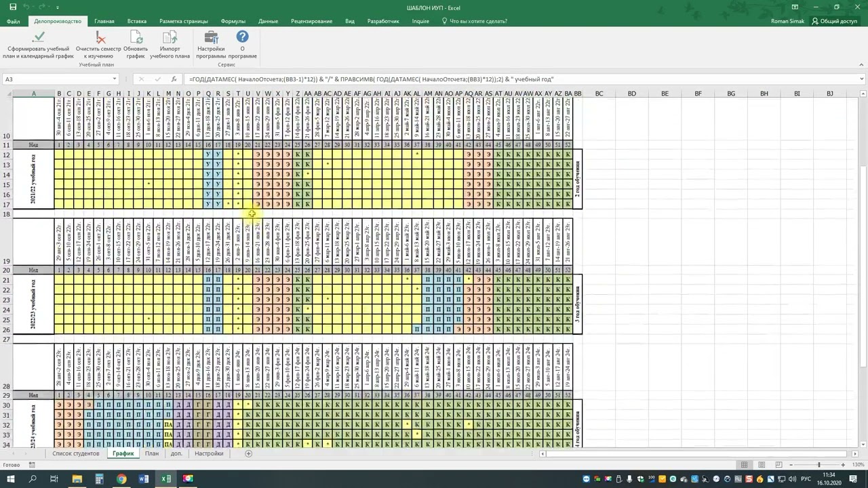Click zoom out minus button
868x488 pixels.
(790, 465)
